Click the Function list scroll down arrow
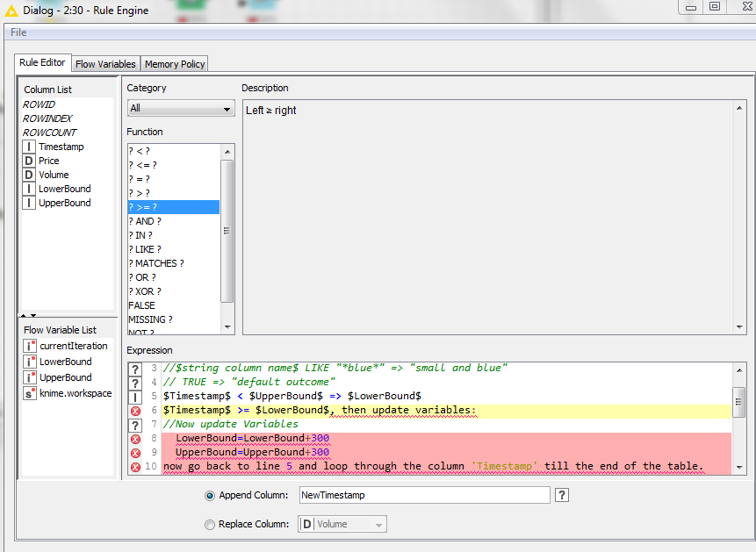 point(227,327)
